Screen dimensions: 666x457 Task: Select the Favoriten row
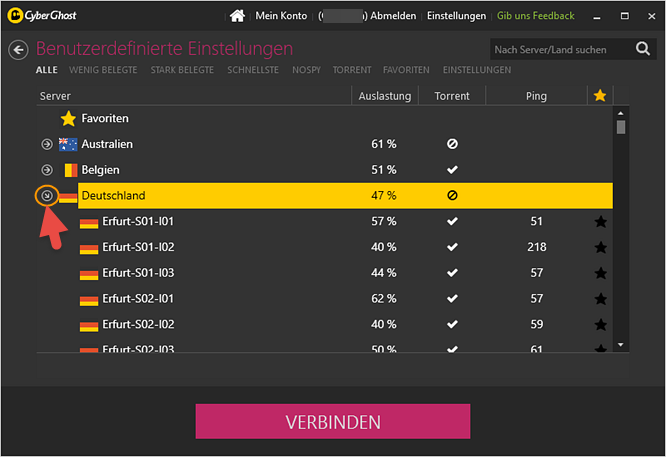[325, 118]
